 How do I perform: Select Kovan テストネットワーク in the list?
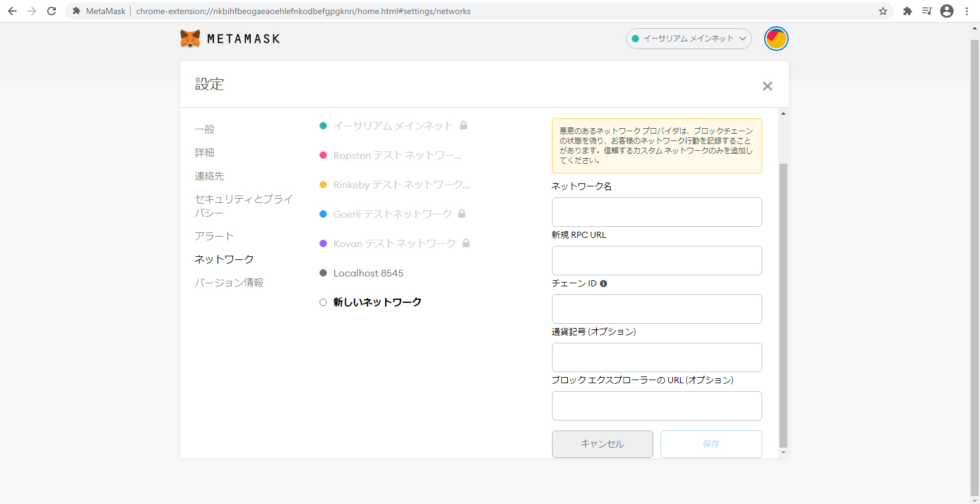pyautogui.click(x=394, y=243)
